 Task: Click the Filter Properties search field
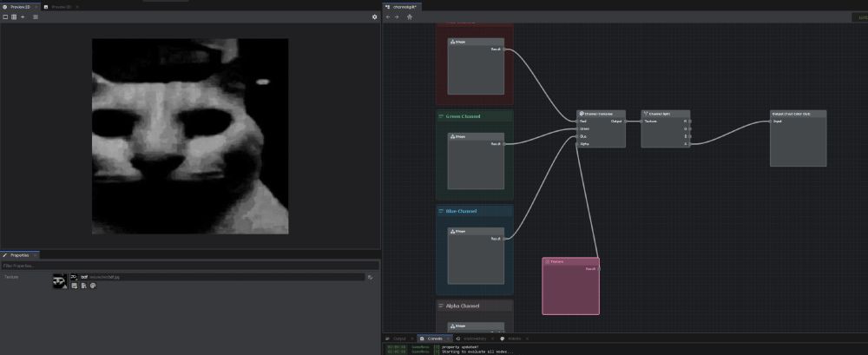[190, 266]
